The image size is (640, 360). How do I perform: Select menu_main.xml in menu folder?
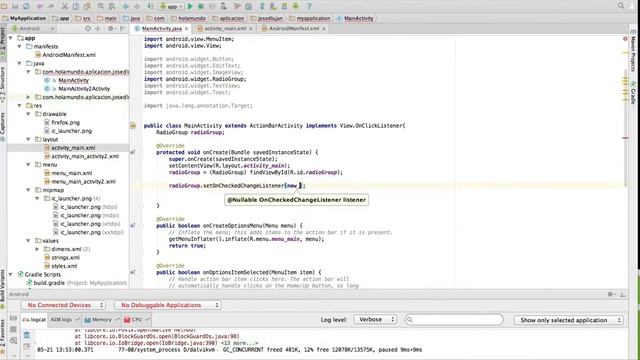point(71,173)
